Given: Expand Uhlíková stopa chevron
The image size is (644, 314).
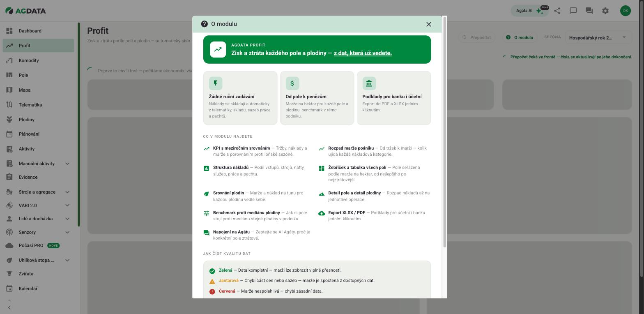Looking at the screenshot, I should 67,260.
